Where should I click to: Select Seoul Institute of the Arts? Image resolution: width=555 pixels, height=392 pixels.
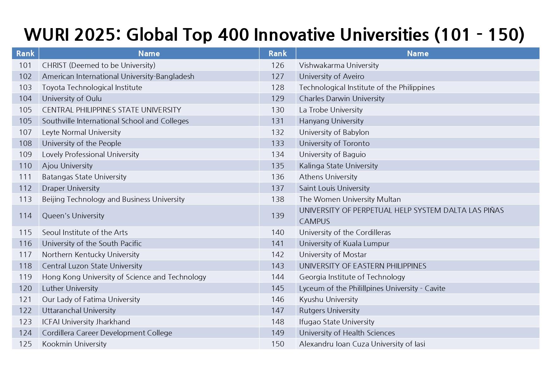(85, 232)
